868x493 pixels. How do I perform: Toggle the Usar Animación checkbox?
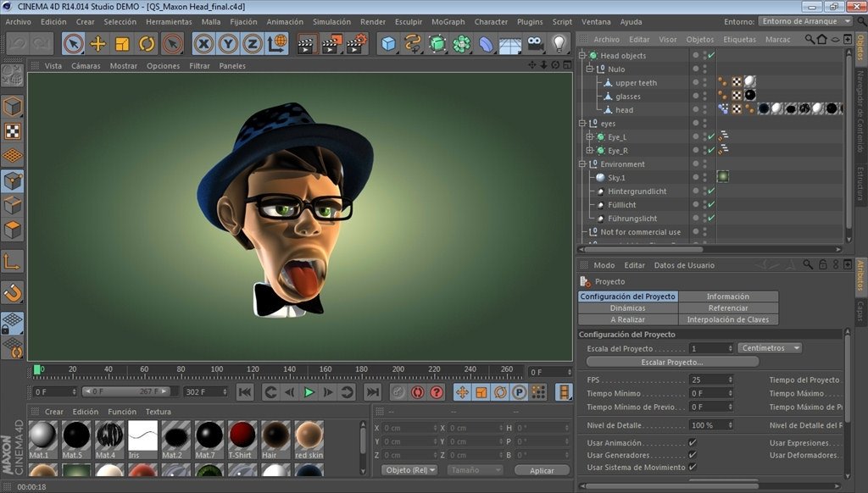693,443
